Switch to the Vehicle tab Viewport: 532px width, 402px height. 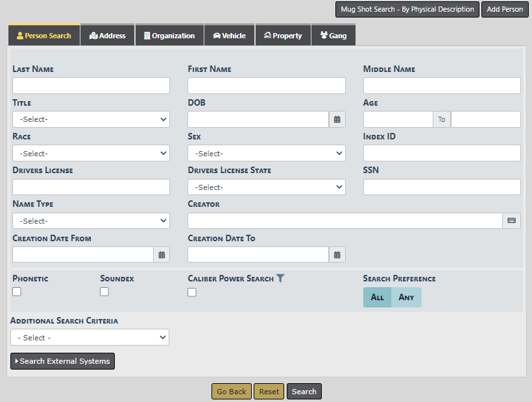[230, 36]
